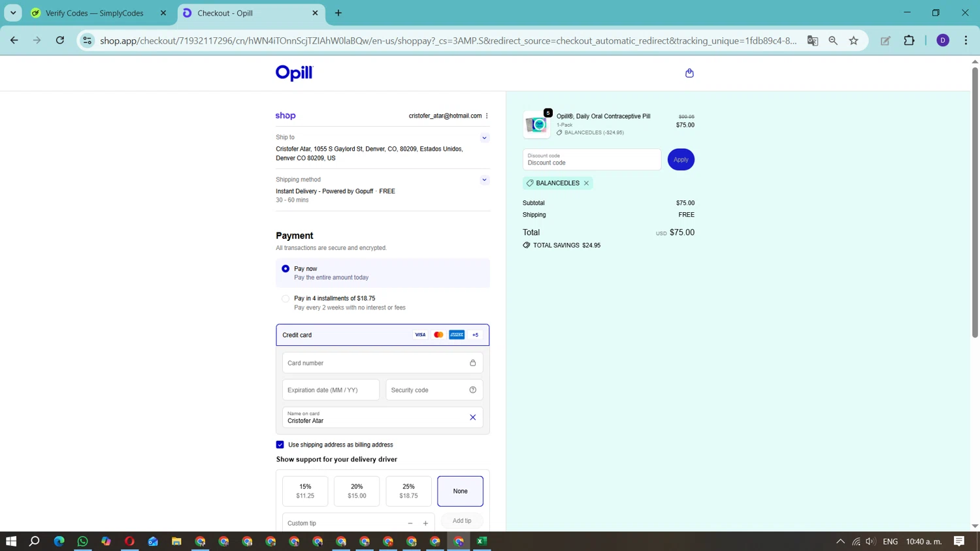
Task: Show security code help icon
Action: 473,390
